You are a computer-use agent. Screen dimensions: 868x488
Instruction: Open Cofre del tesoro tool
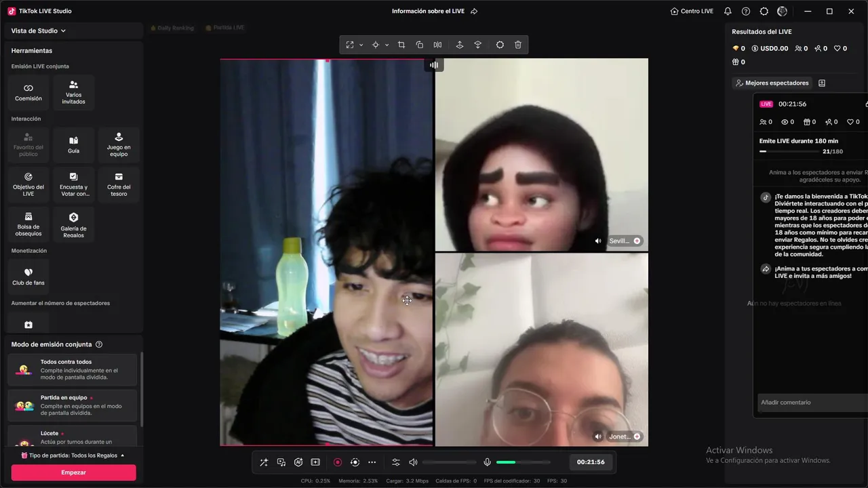point(119,185)
